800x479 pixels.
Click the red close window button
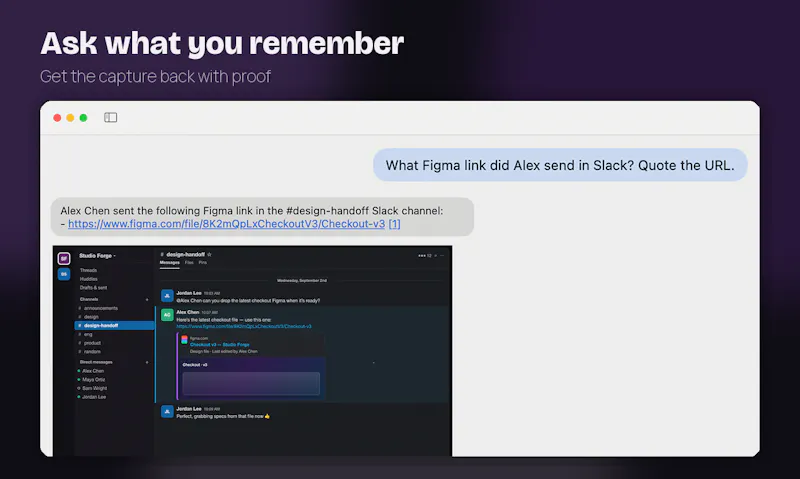pos(57,118)
